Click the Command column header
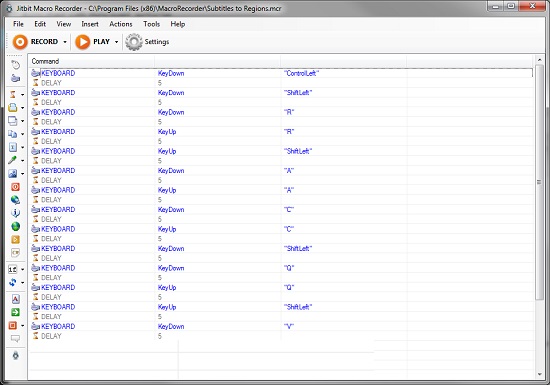Screen dimensions: 550x385 click(91, 61)
